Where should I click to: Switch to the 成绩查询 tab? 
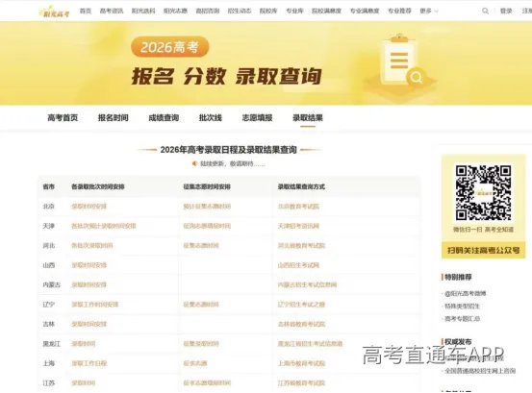[x=164, y=118]
